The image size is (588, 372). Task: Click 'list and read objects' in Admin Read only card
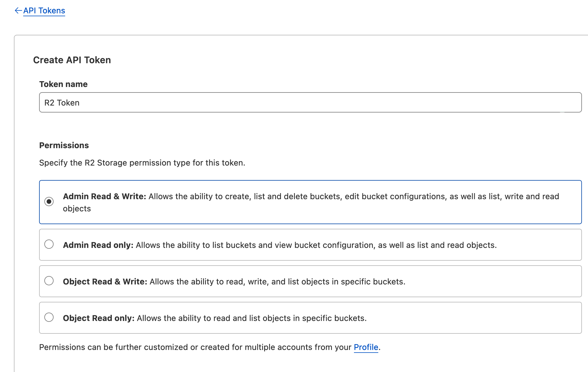tap(456, 245)
